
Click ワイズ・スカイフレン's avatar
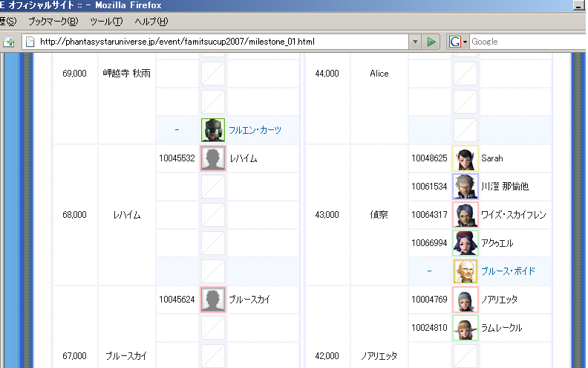465,215
